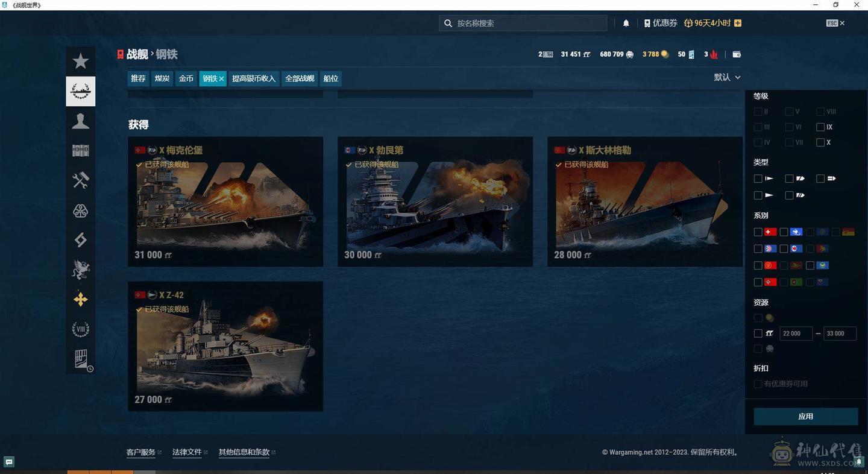This screenshot has height=474, width=868.
Task: Click the red crystal resource showing 3
Action: (x=711, y=54)
